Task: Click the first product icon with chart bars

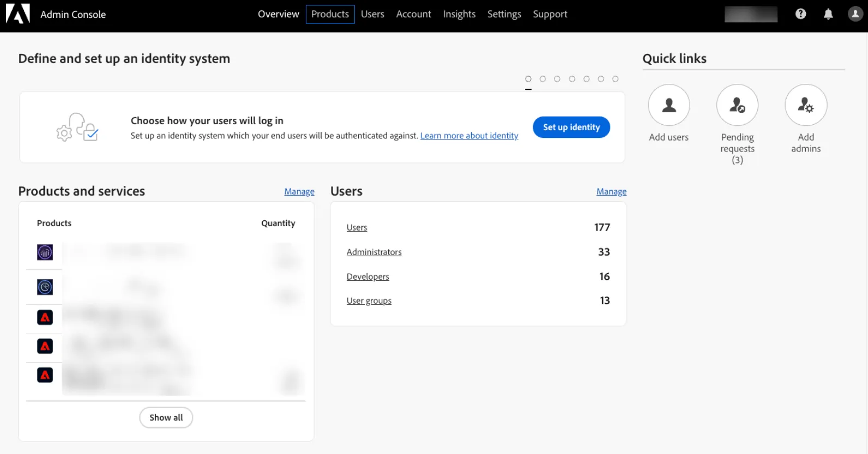Action: [x=45, y=252]
